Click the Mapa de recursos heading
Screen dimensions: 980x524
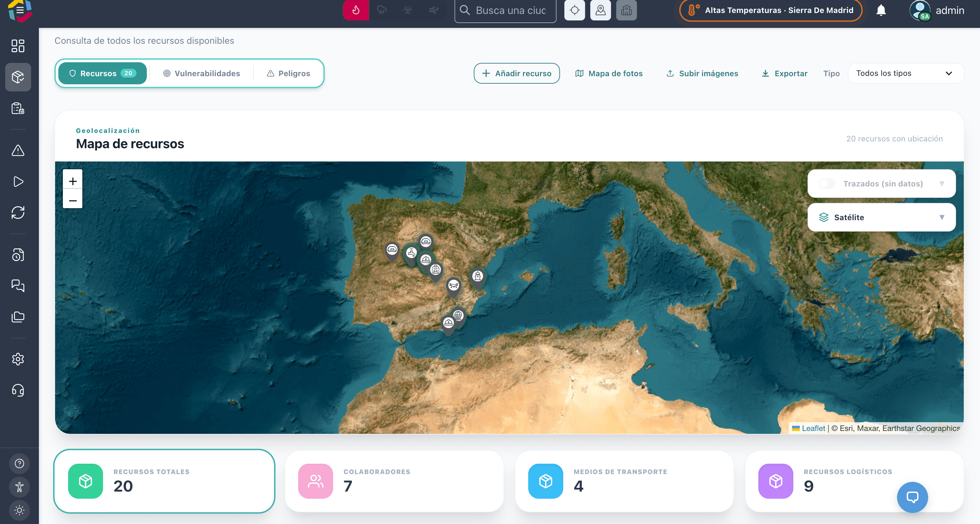[x=130, y=144]
